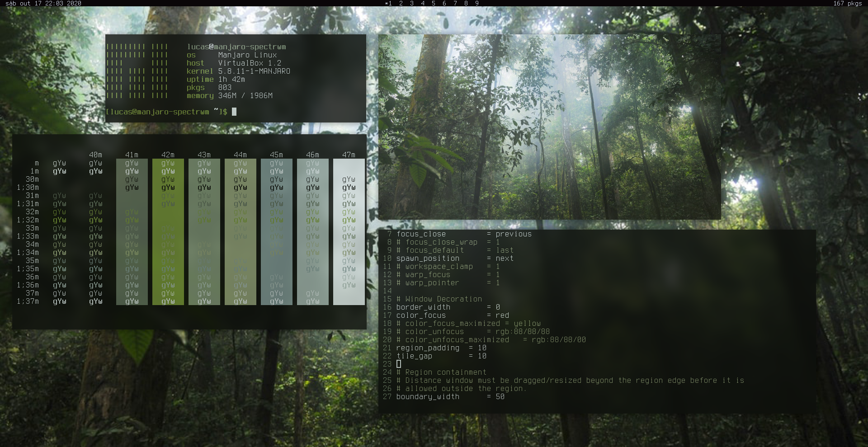Click the 43m gray-green color column

point(204,232)
